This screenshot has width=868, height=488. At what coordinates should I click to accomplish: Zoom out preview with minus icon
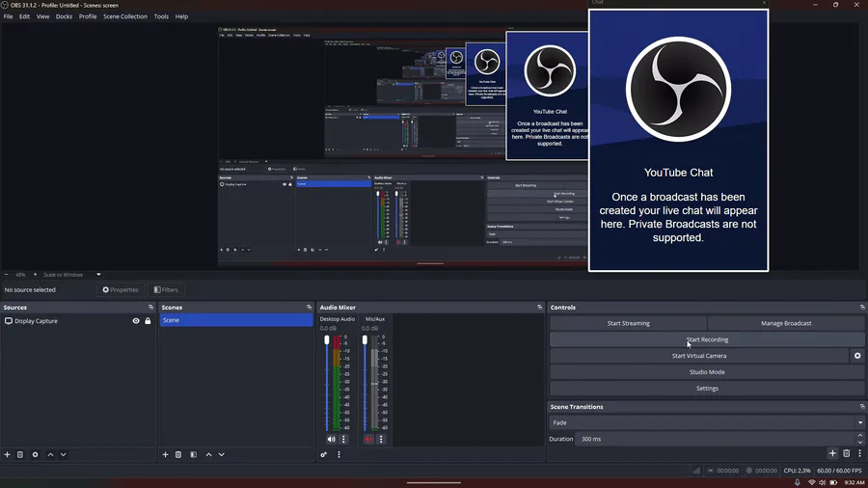(6, 275)
